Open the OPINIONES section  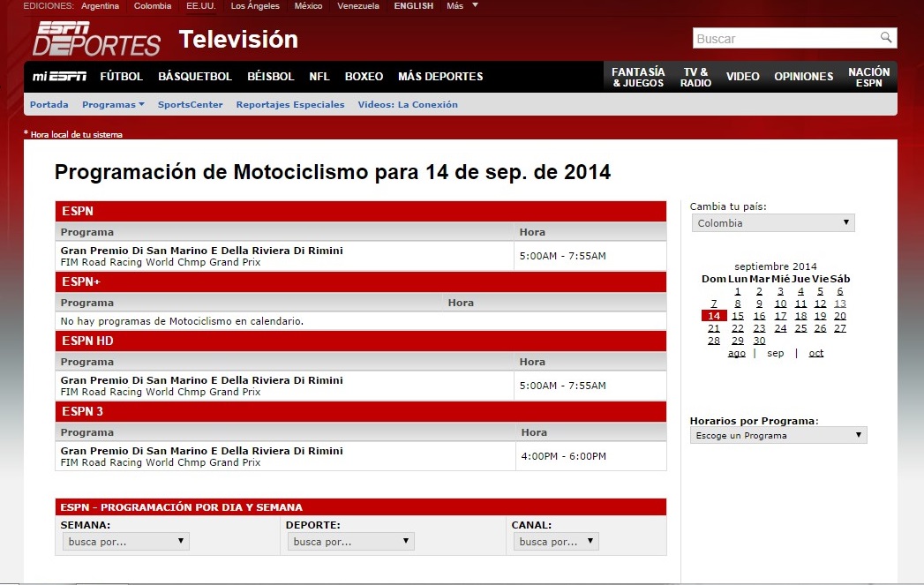[804, 77]
